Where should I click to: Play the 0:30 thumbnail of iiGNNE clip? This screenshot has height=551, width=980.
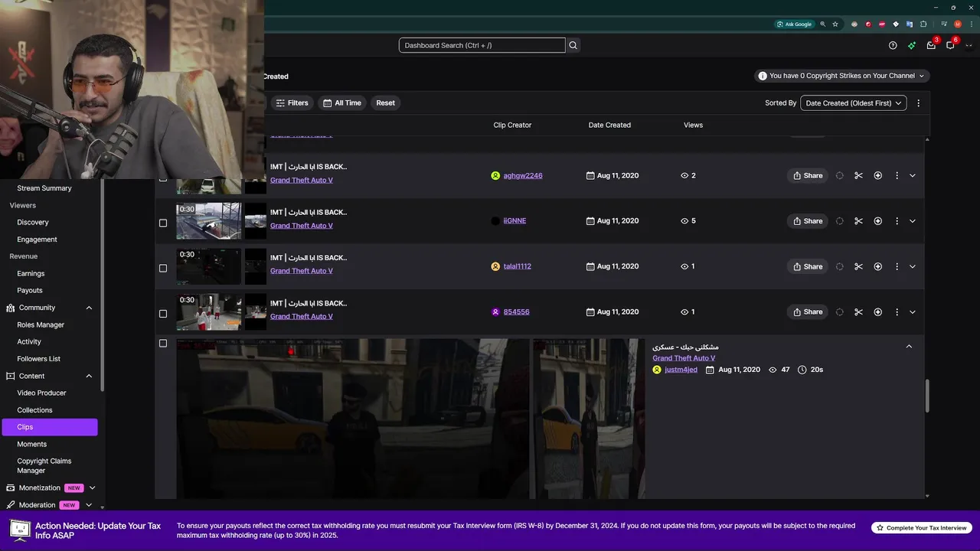(x=208, y=221)
